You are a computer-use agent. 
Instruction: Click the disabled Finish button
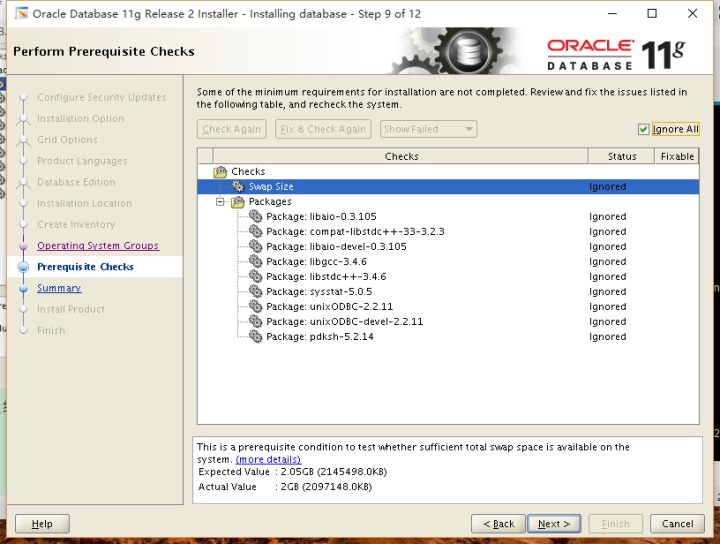pos(615,524)
